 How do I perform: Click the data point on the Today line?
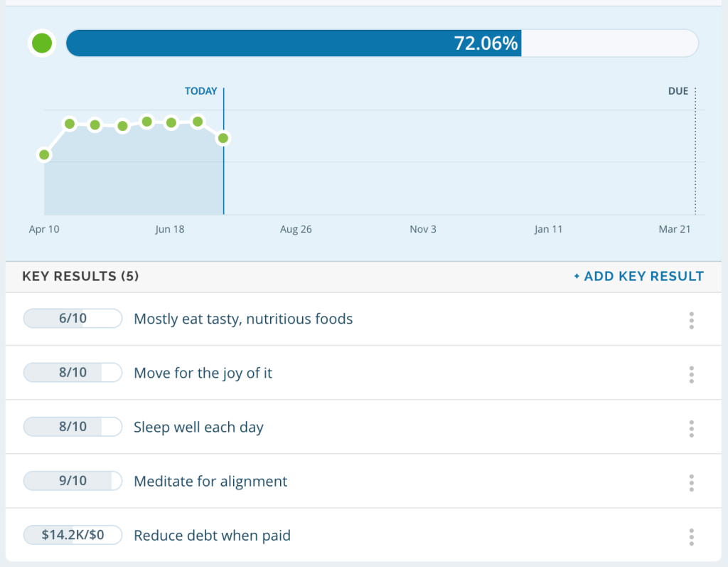tap(223, 138)
